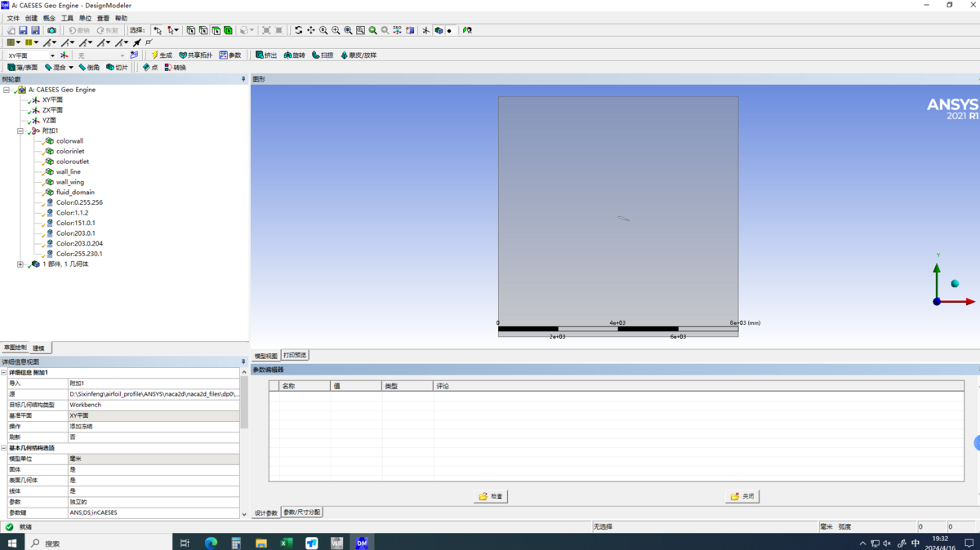Click the new sketch icon

[134, 55]
